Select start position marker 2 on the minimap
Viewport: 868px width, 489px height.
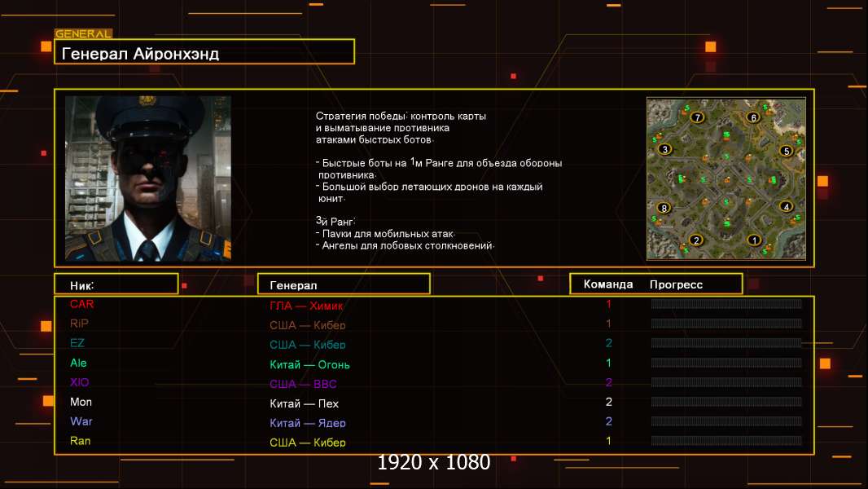(x=696, y=240)
